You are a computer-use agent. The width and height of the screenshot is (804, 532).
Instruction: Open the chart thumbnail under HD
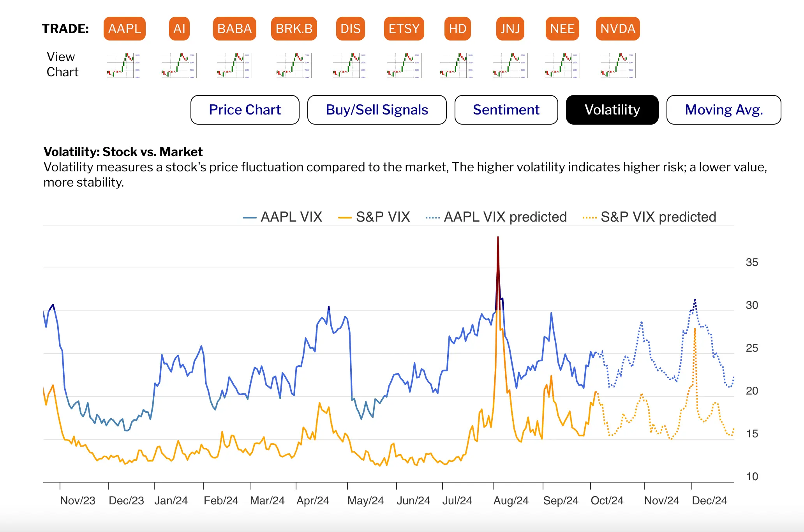pyautogui.click(x=458, y=65)
